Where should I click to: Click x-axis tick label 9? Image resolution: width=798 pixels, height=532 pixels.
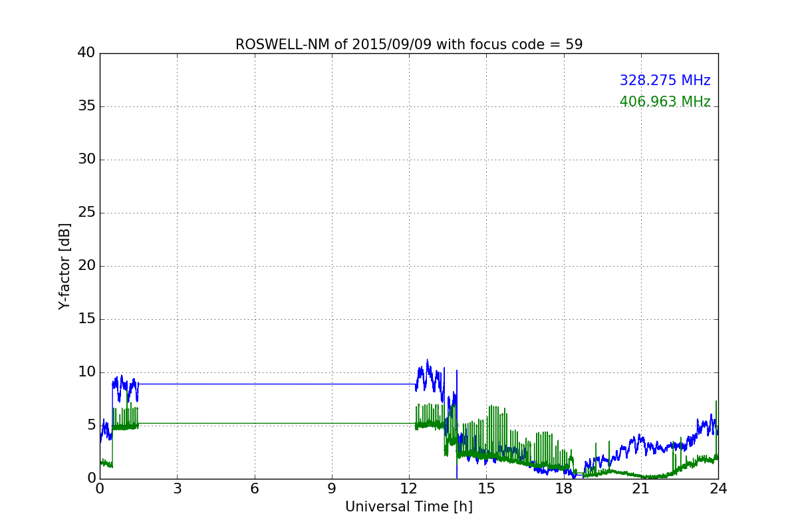[x=332, y=488]
